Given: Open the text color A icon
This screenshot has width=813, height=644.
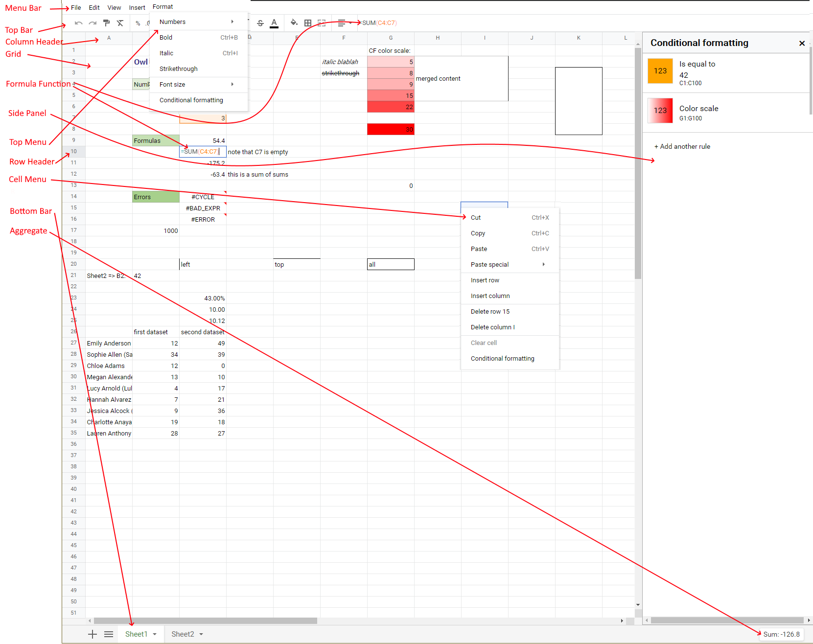Looking at the screenshot, I should 274,23.
